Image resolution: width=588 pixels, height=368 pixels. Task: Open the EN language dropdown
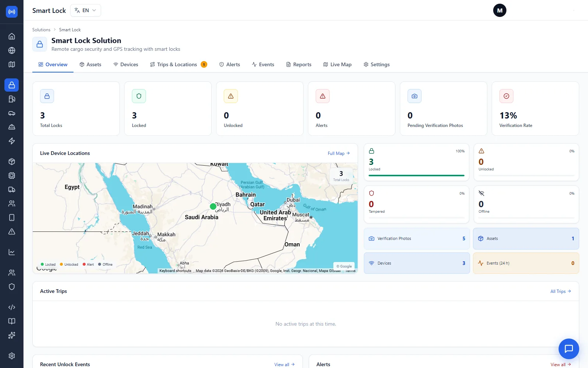(85, 10)
